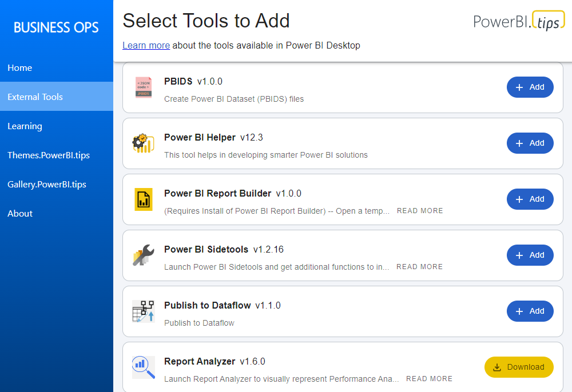Click the PBIDS JSON file icon
Image resolution: width=572 pixels, height=392 pixels.
tap(144, 87)
